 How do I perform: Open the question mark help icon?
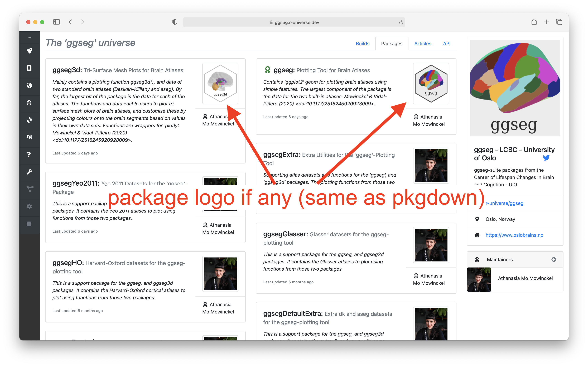click(29, 154)
